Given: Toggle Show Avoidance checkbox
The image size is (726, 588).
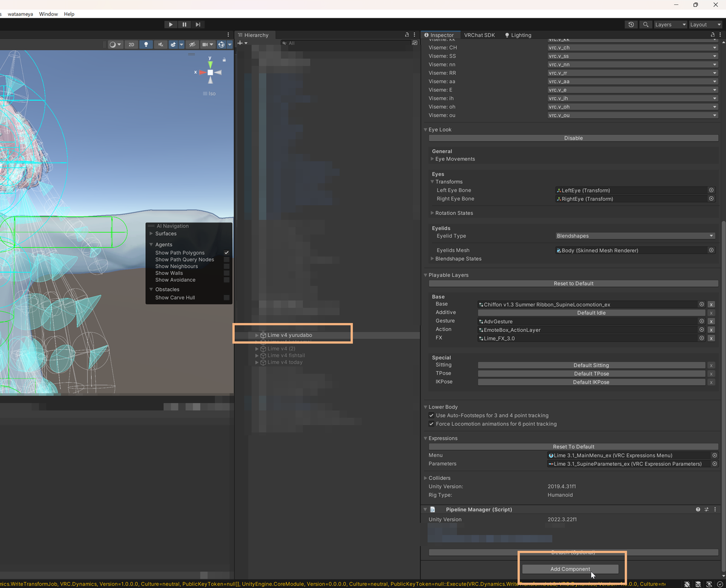Looking at the screenshot, I should coord(226,279).
